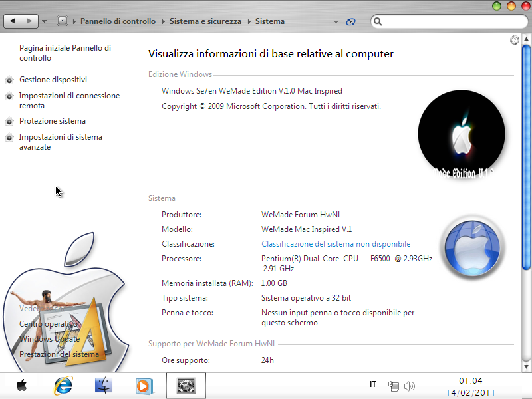Viewport: 532px width, 399px height.
Task: Expand the arrow after Sistema e sicurezza
Action: (x=249, y=21)
